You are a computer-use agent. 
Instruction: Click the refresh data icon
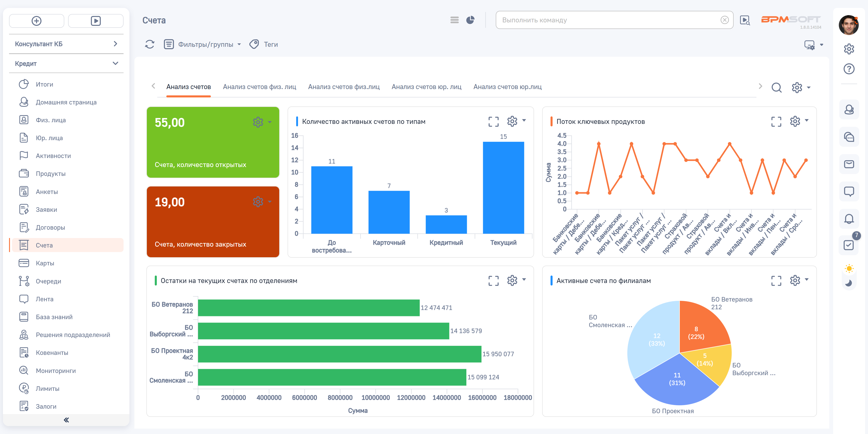150,45
